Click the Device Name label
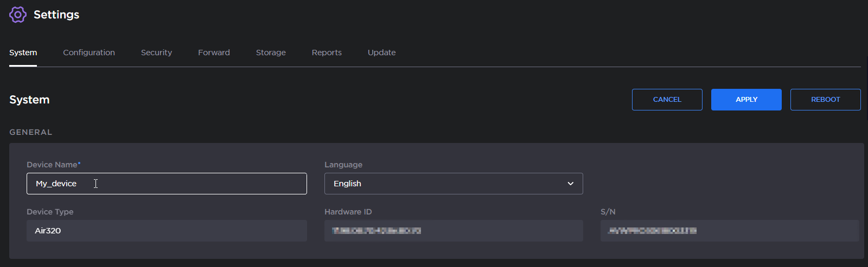 (x=52, y=165)
